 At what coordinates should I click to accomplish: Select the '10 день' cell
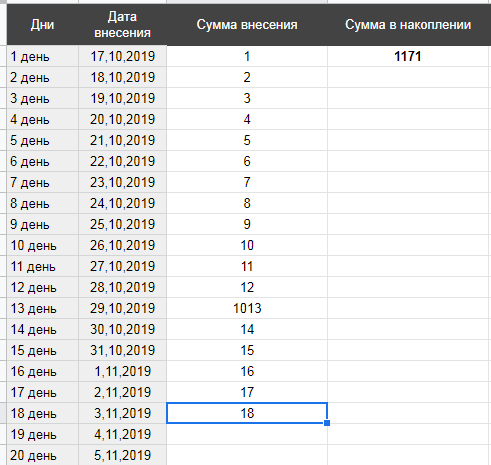(x=42, y=245)
